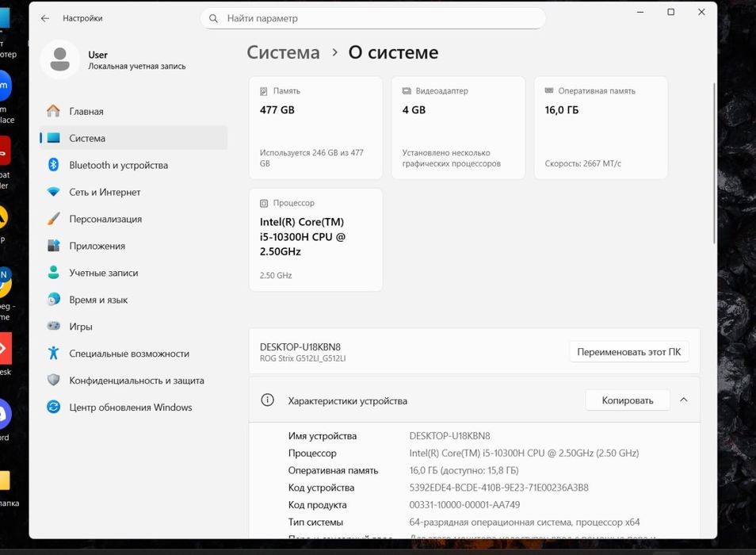
Task: Click Скорость: 2667 МТ/с text
Action: (583, 163)
